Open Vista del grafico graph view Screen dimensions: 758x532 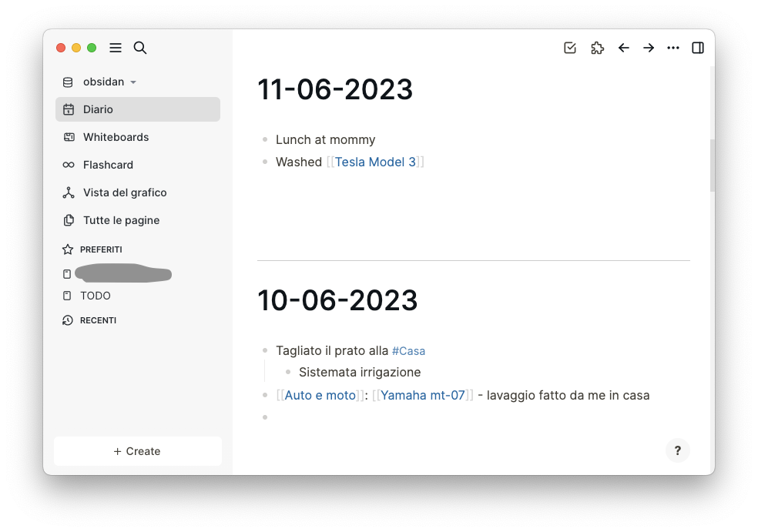click(x=138, y=192)
